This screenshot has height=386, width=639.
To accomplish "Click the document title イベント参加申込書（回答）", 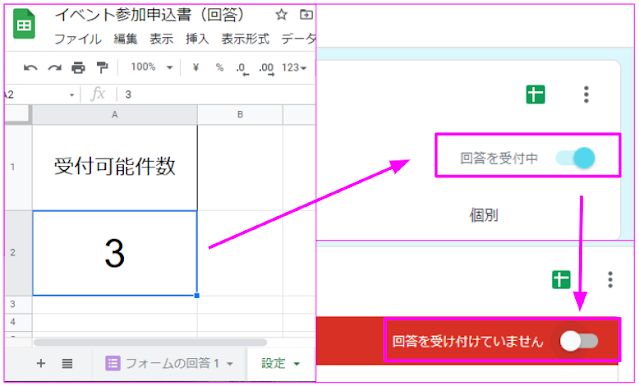I will (x=150, y=15).
